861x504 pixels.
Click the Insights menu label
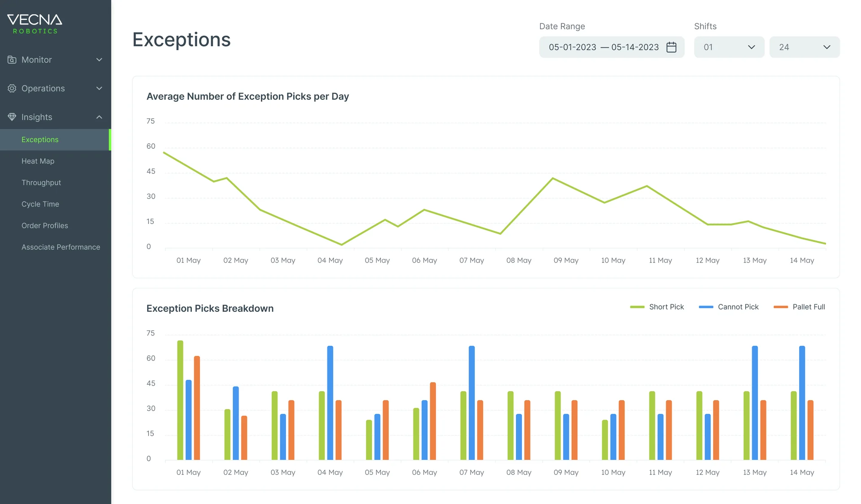point(37,117)
